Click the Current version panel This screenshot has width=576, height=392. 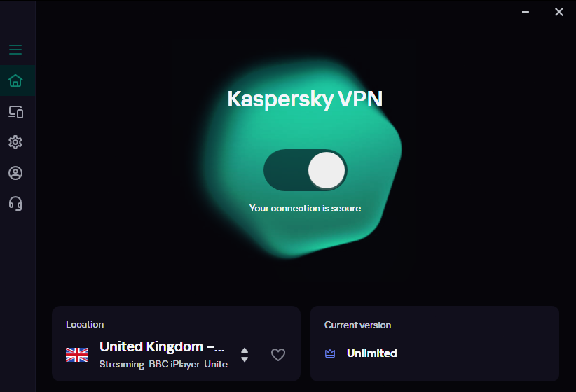434,344
